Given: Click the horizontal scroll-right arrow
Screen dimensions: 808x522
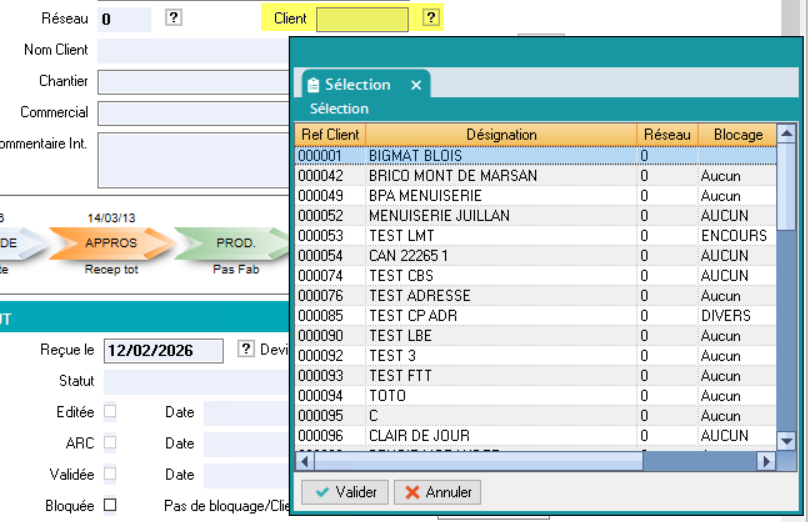Looking at the screenshot, I should [x=766, y=461].
